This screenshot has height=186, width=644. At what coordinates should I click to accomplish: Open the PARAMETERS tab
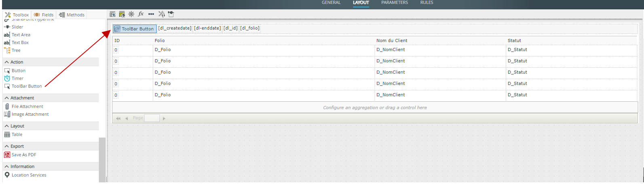[x=394, y=3]
